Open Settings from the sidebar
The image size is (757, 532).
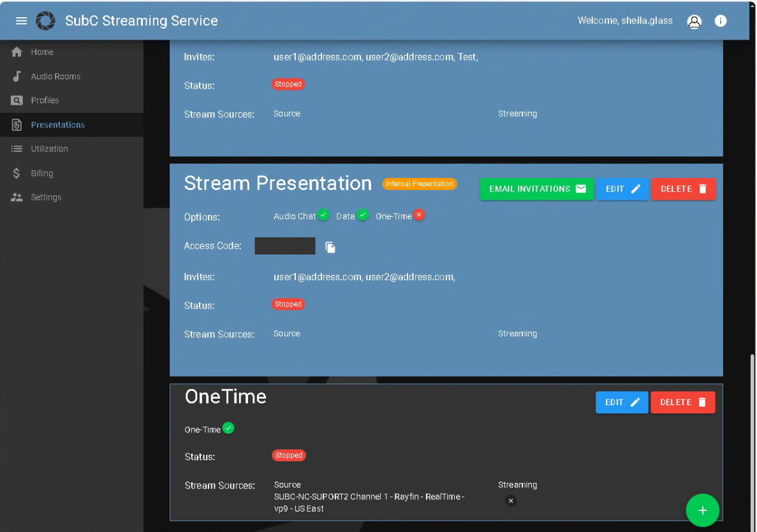46,197
